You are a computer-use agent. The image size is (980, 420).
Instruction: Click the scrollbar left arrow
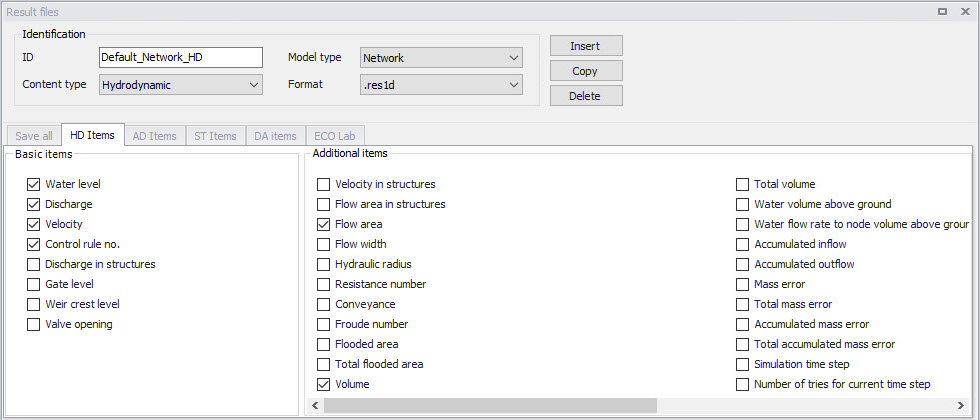tap(315, 406)
